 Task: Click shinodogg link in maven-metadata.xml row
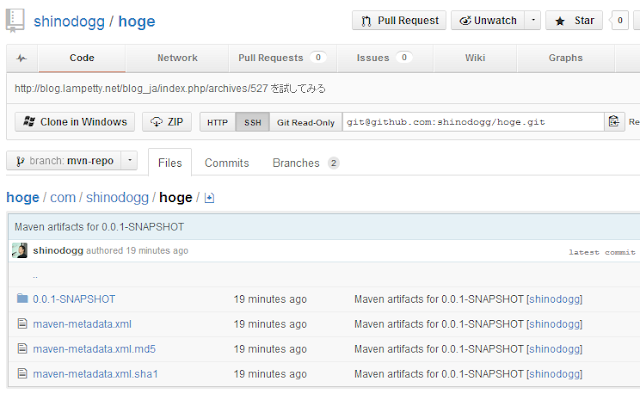coord(554,324)
